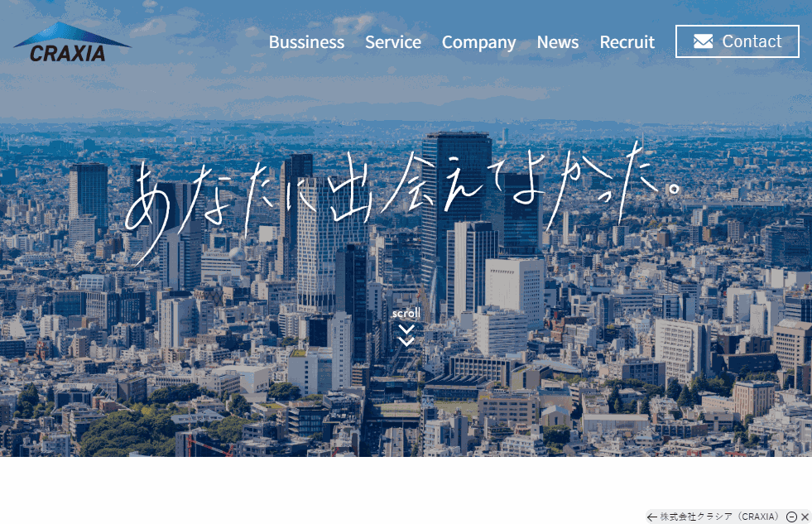Click the scroll down chevron arrows

pos(406,335)
